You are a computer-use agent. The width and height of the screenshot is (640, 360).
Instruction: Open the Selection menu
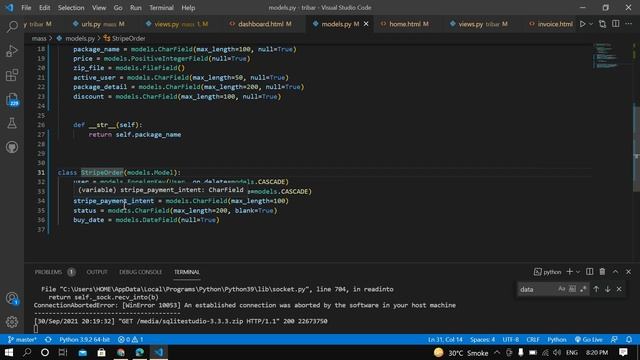[x=71, y=8]
